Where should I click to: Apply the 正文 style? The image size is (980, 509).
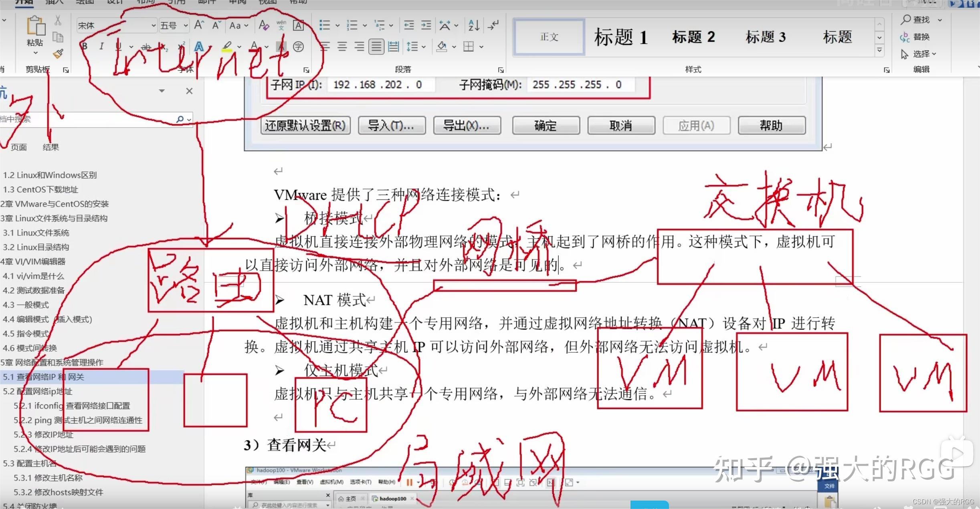pyautogui.click(x=549, y=37)
